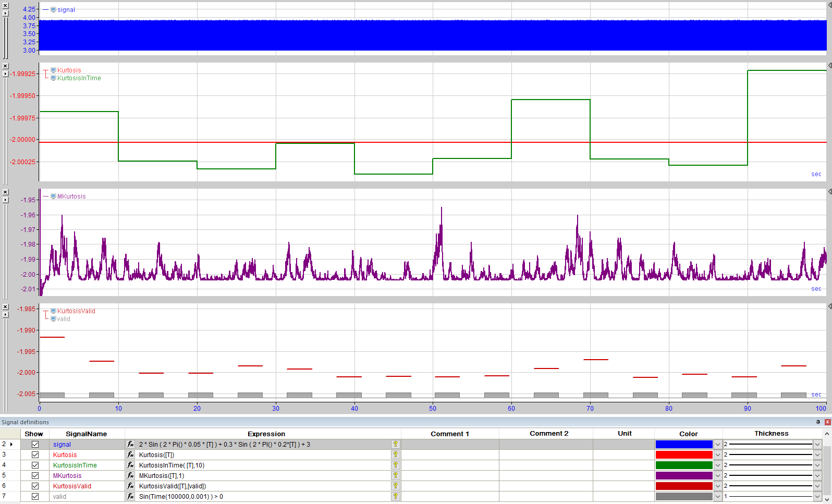Expand color dropdown for MKurtosis row
832x504 pixels.
(x=718, y=476)
